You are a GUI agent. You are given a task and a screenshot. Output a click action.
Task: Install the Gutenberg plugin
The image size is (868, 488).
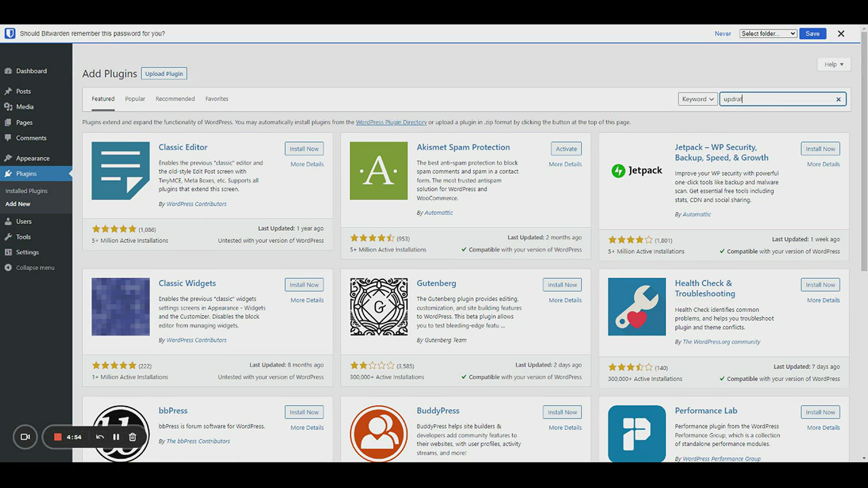(x=562, y=285)
